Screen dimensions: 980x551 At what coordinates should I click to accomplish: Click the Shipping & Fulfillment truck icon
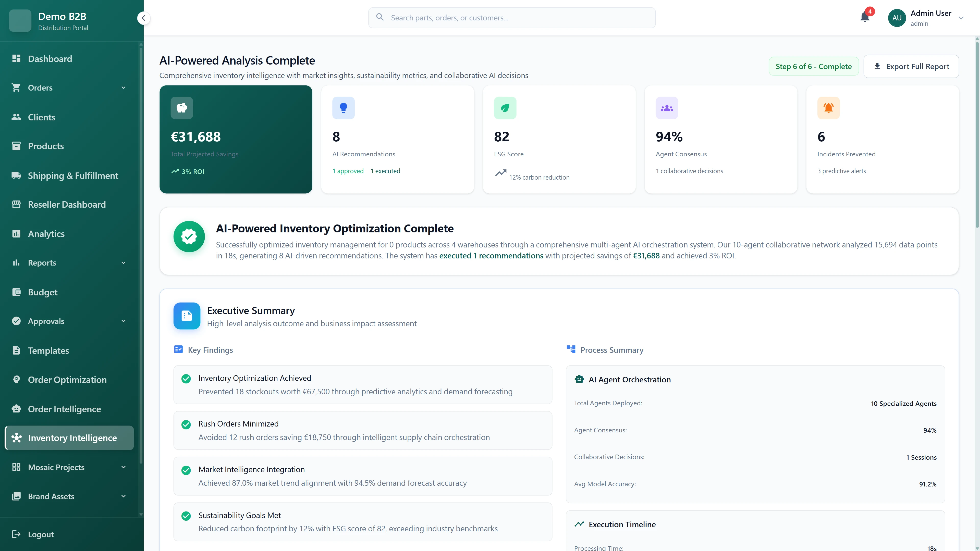(17, 175)
